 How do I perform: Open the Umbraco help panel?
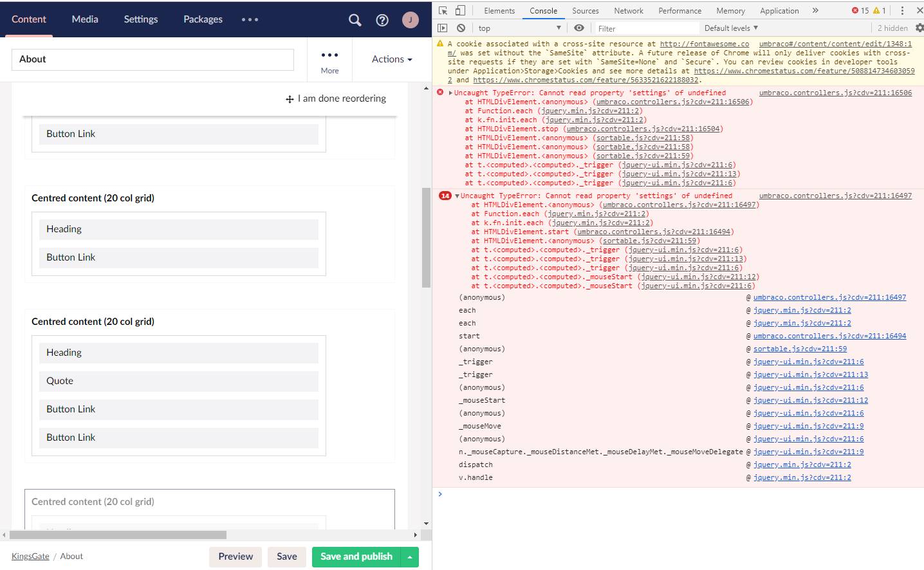[x=382, y=20]
